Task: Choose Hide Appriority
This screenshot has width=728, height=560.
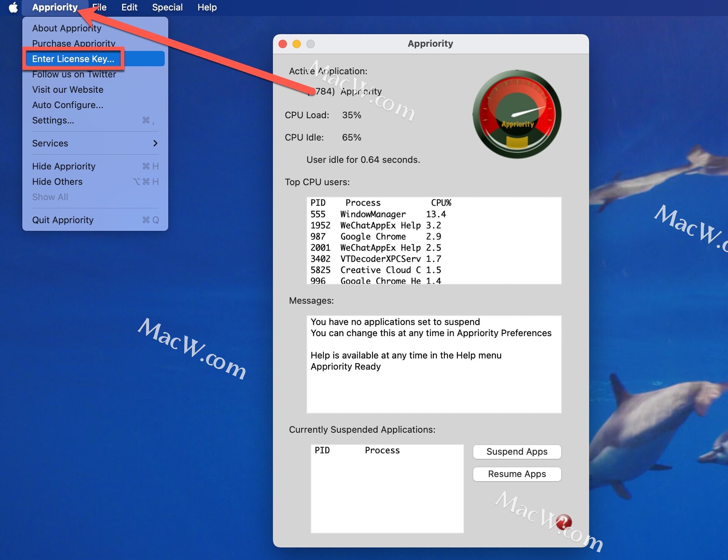Action: (95, 166)
